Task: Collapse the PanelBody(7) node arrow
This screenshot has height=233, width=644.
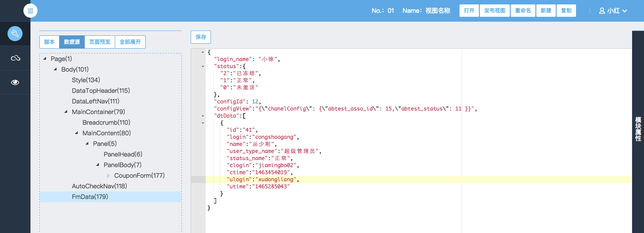Action: [98, 165]
